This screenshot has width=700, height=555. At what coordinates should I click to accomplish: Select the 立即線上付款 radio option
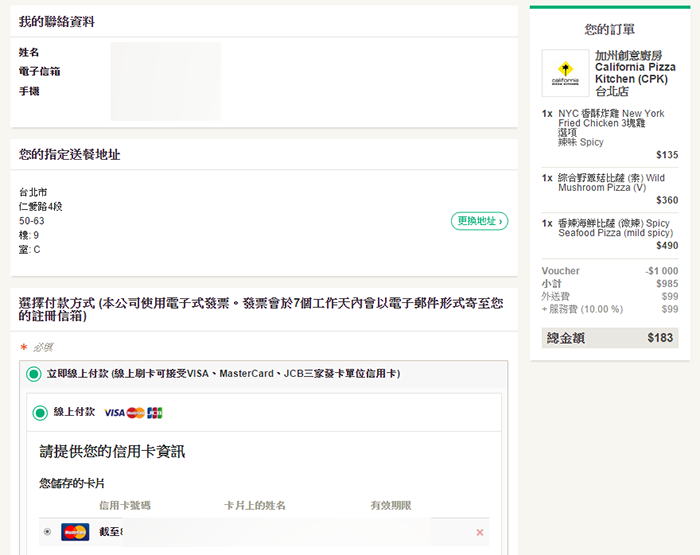click(x=34, y=374)
